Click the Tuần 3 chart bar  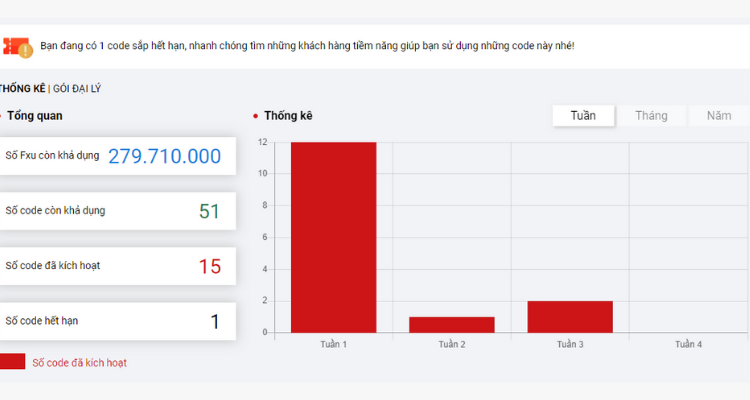pyautogui.click(x=570, y=317)
